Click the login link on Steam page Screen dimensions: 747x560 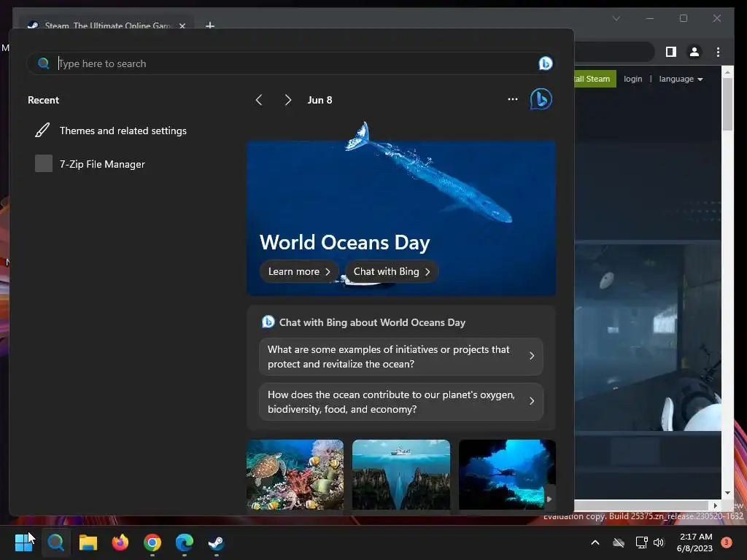tap(632, 79)
